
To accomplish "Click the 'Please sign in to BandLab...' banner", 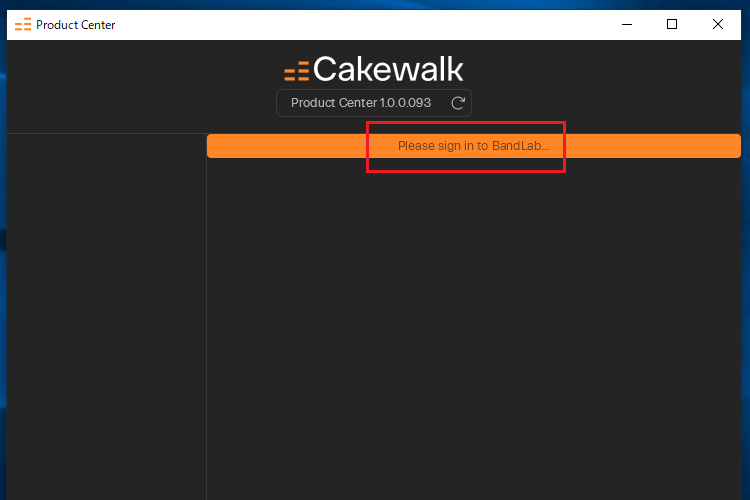I will pyautogui.click(x=474, y=146).
